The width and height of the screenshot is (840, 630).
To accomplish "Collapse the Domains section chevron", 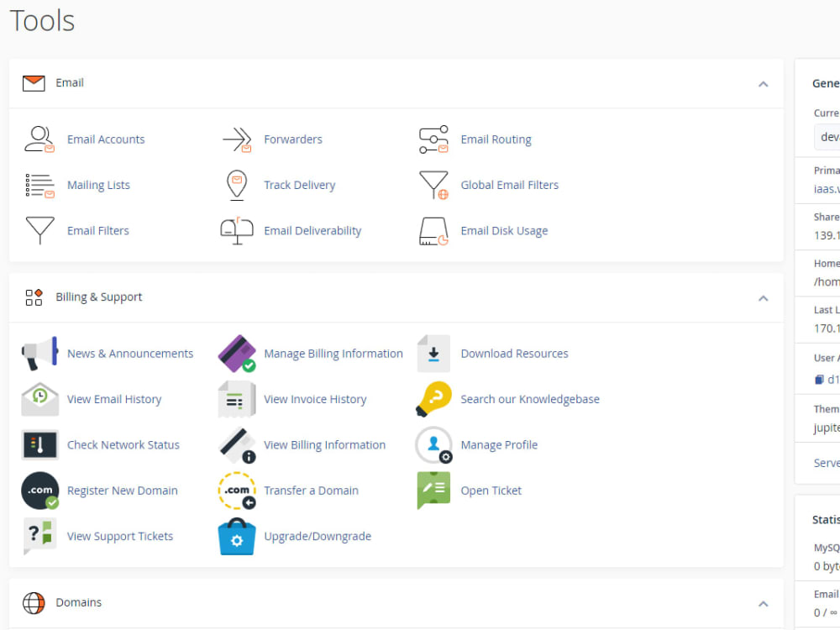I will pos(764,604).
